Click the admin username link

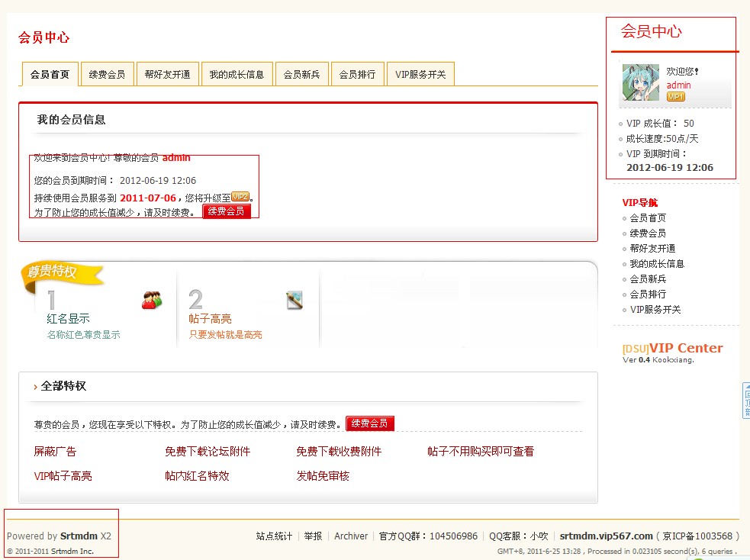(x=678, y=85)
